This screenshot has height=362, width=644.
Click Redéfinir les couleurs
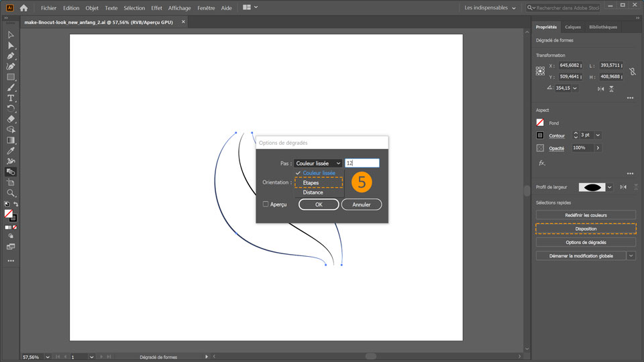(586, 215)
